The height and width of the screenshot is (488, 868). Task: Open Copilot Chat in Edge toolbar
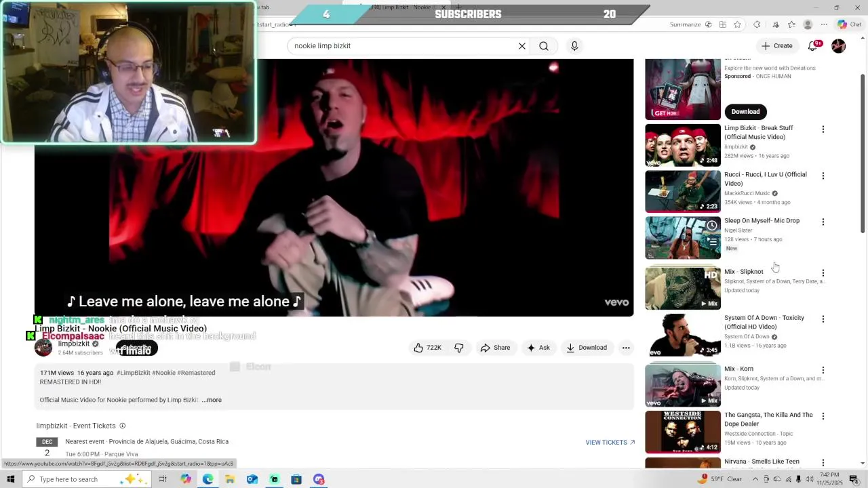tap(849, 24)
